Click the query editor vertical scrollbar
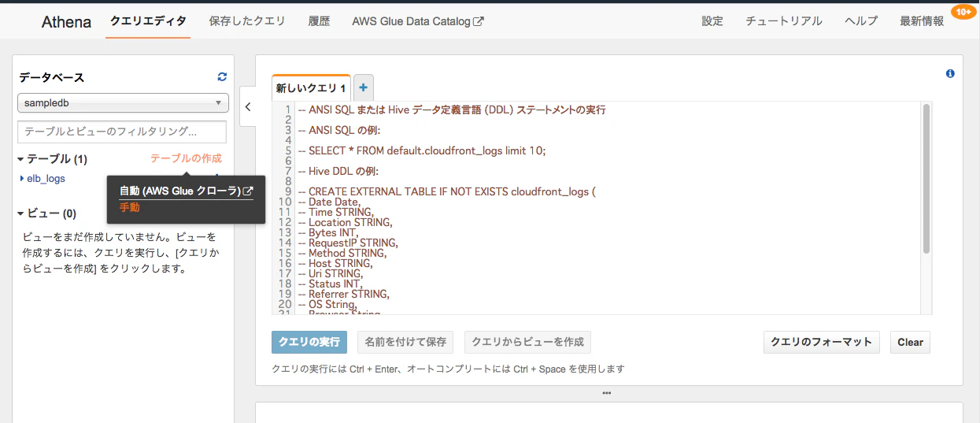The image size is (980, 423). click(926, 179)
